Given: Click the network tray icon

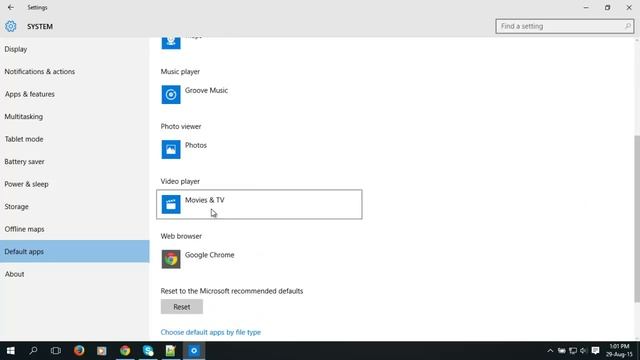Looking at the screenshot, I should pos(573,351).
